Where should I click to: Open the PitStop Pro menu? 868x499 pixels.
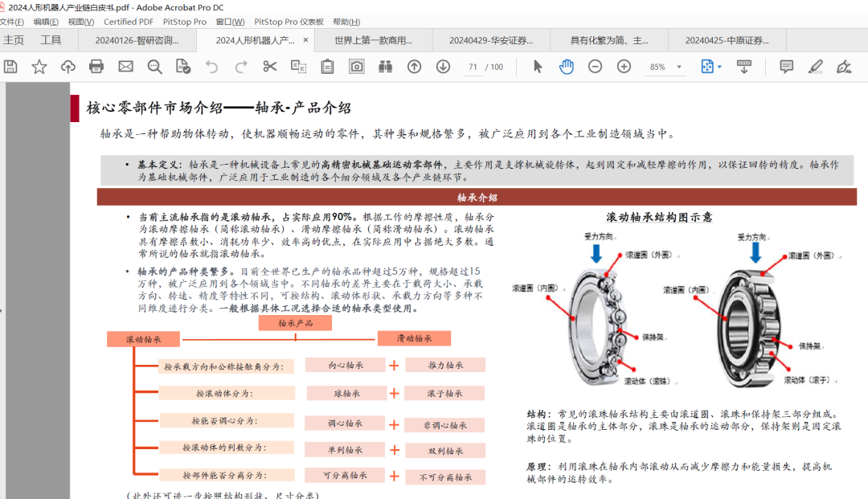point(185,22)
